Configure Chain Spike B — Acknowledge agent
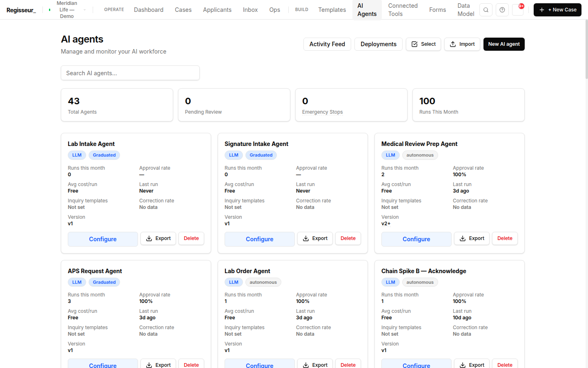The image size is (588, 368). click(416, 364)
